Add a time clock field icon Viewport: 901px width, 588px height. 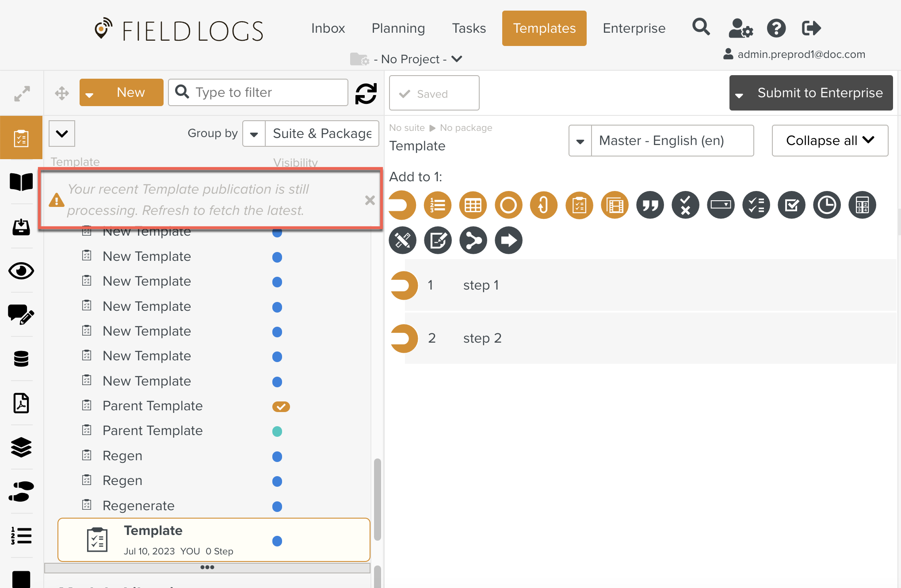tap(826, 205)
